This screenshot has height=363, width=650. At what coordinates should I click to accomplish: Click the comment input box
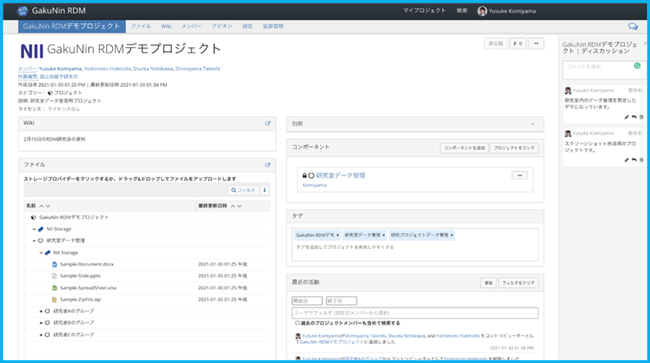(x=603, y=70)
